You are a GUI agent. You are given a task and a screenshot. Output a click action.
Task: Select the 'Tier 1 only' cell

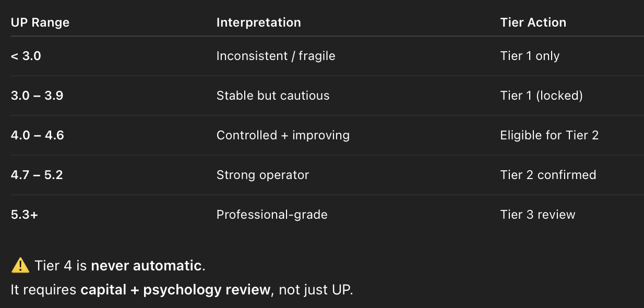(530, 56)
